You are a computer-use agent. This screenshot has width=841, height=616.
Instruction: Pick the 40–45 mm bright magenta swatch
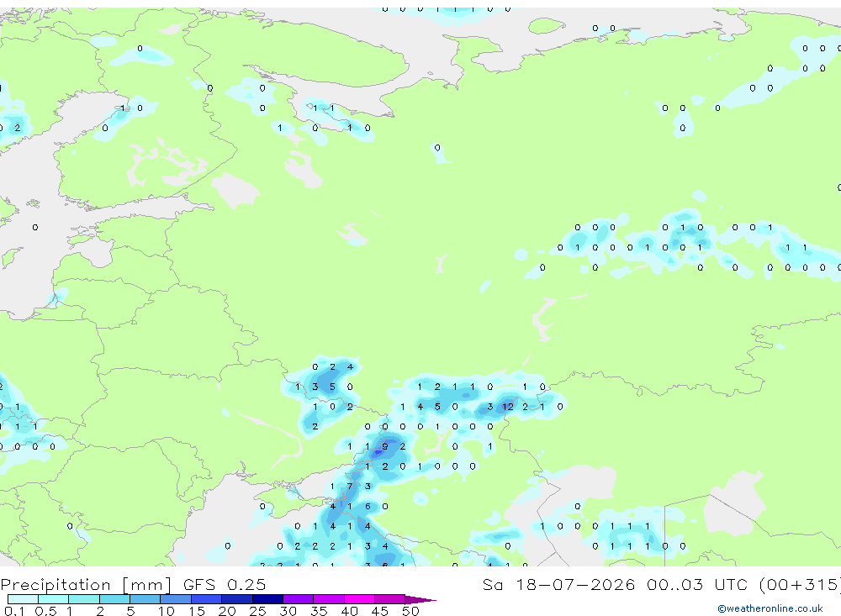pyautogui.click(x=359, y=599)
